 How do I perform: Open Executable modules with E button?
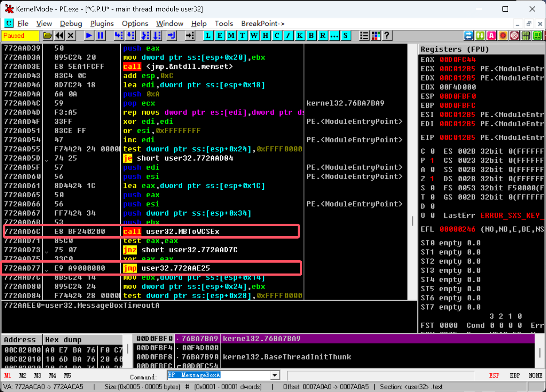(220, 35)
